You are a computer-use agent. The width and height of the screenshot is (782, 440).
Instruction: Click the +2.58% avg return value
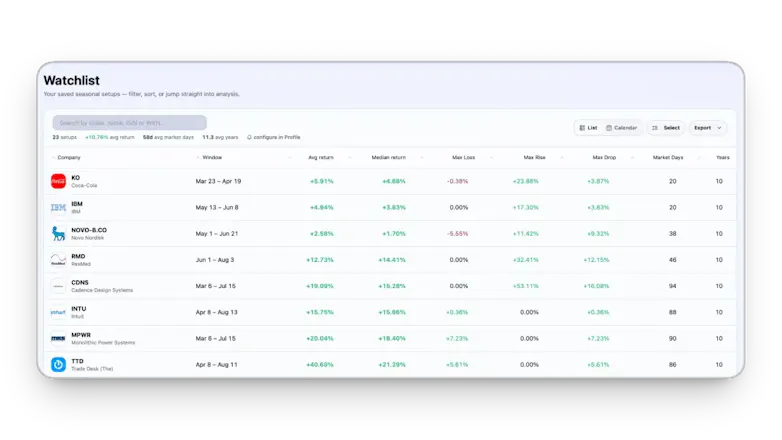[x=322, y=233]
